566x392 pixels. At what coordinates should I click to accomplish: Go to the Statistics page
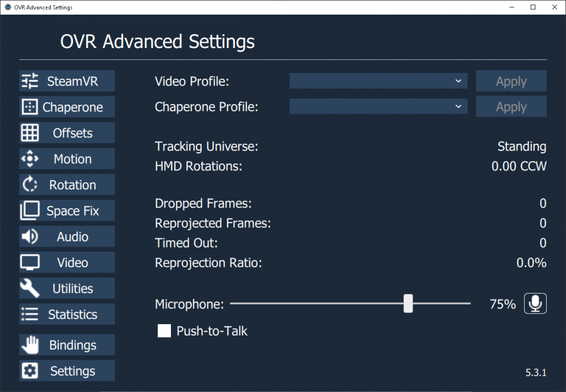(x=67, y=315)
